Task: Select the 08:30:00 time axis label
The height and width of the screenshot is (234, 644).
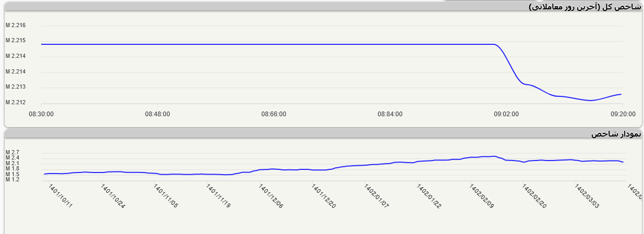Action: [41, 113]
